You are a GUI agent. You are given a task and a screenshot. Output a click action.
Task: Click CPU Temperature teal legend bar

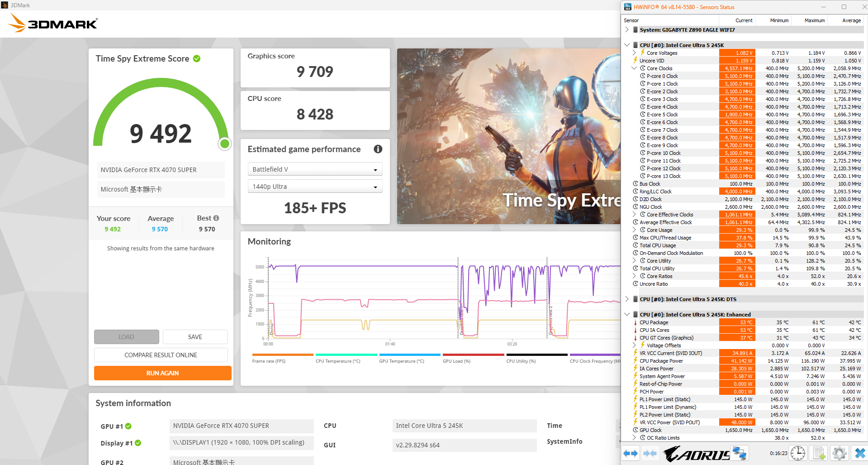click(x=346, y=355)
